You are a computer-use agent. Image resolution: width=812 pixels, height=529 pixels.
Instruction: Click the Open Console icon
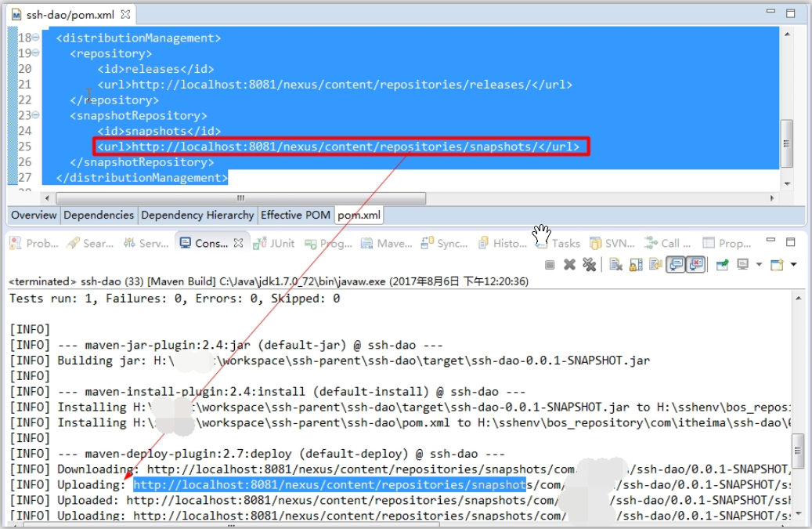pos(777,265)
